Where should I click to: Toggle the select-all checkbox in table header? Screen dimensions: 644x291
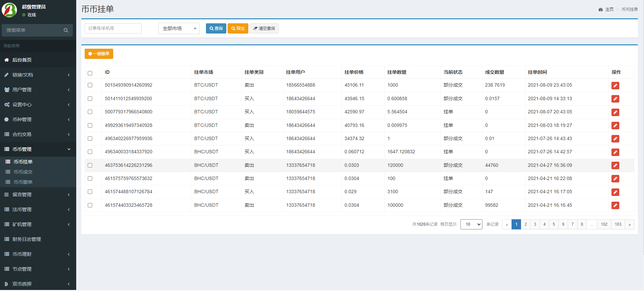pos(90,73)
